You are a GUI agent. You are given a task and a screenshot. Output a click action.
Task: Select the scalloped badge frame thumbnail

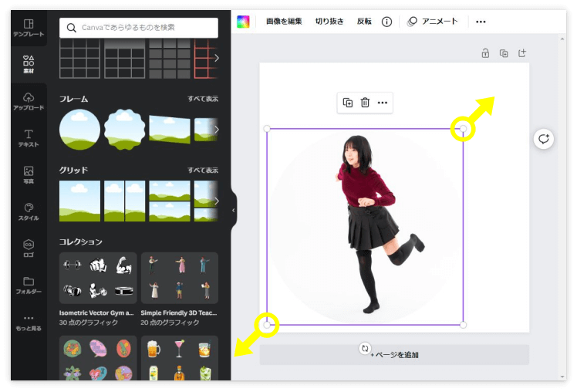124,130
